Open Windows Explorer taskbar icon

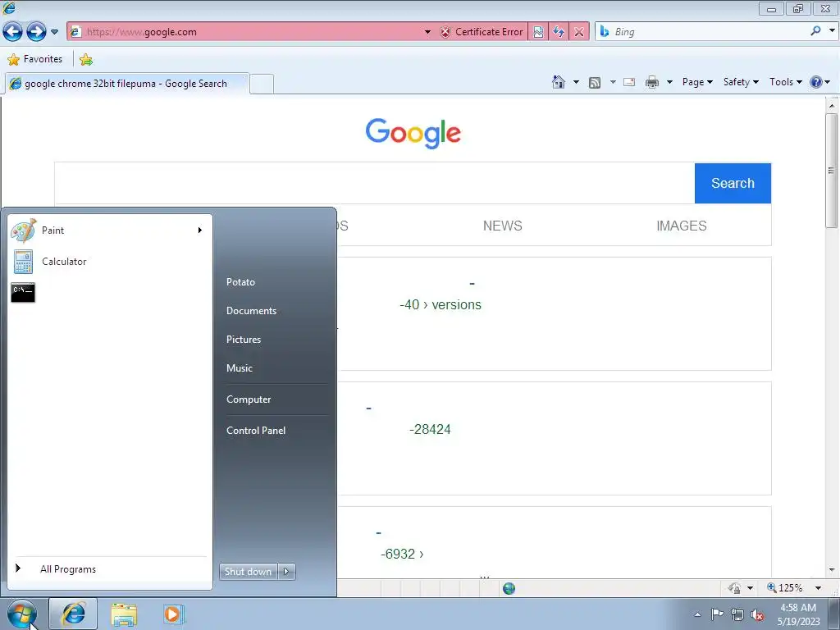pos(124,614)
